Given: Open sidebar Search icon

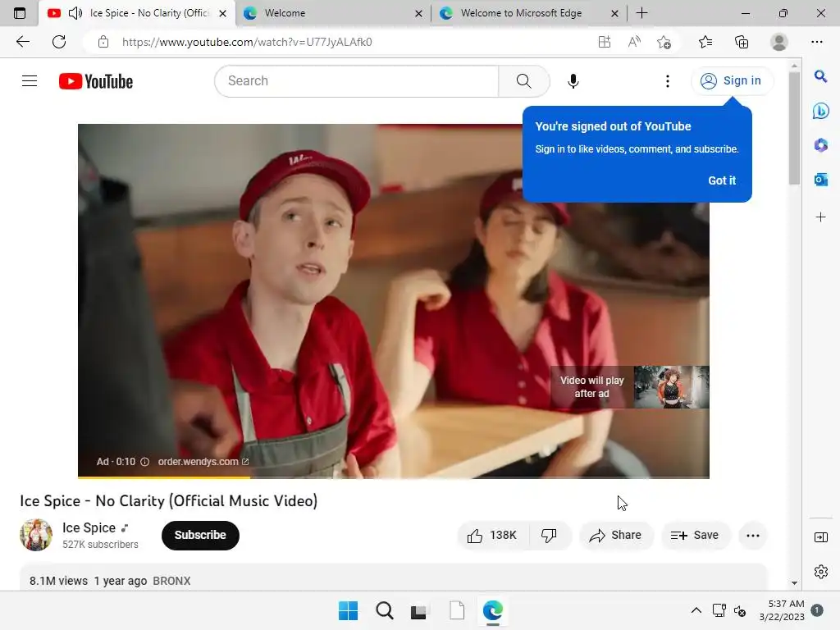Looking at the screenshot, I should pyautogui.click(x=820, y=76).
